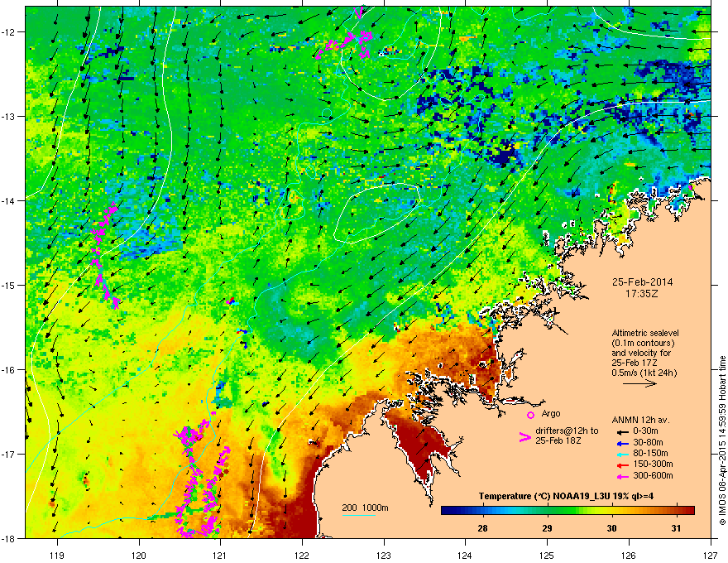728x563 pixels.
Task: Click the blue 30-80m arrow legend symbol
Action: coord(623,443)
